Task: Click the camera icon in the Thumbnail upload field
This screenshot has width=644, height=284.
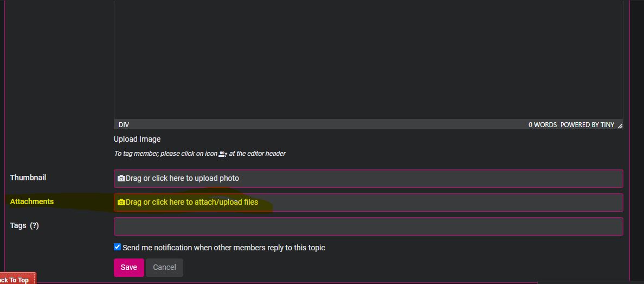Action: pyautogui.click(x=121, y=178)
